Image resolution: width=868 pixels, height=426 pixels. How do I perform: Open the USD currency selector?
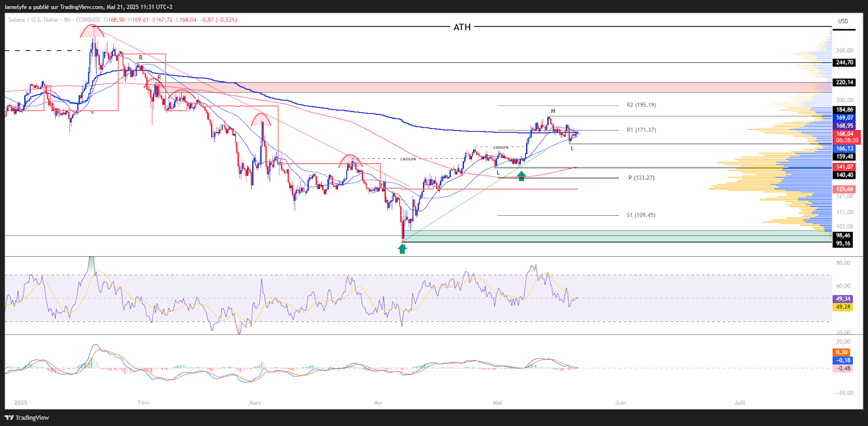pos(843,21)
